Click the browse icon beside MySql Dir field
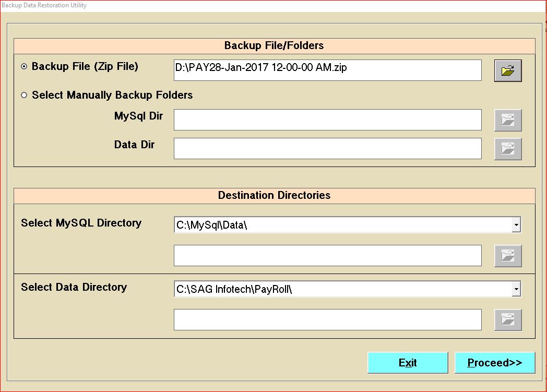 pyautogui.click(x=508, y=120)
